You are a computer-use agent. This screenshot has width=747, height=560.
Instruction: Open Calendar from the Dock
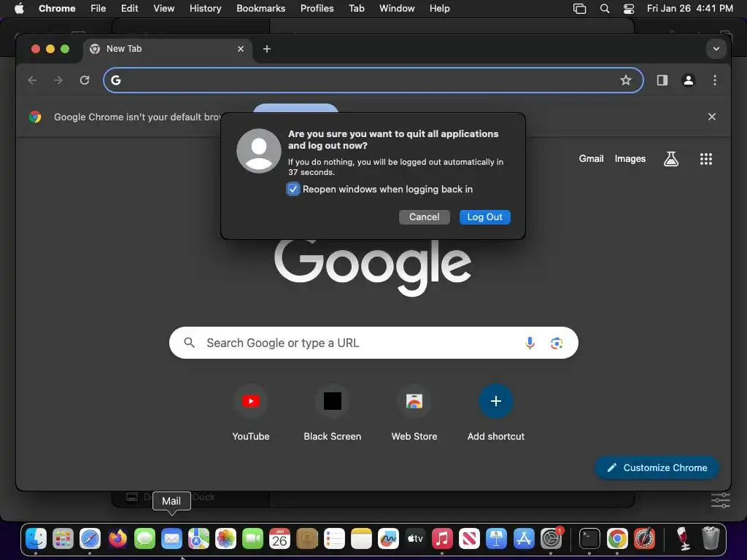point(279,539)
